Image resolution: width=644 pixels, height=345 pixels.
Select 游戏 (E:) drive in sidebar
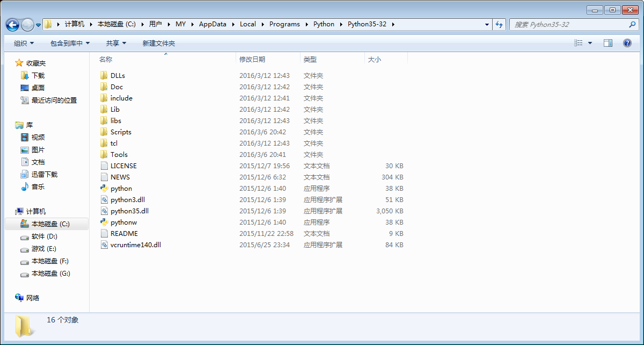(43, 249)
